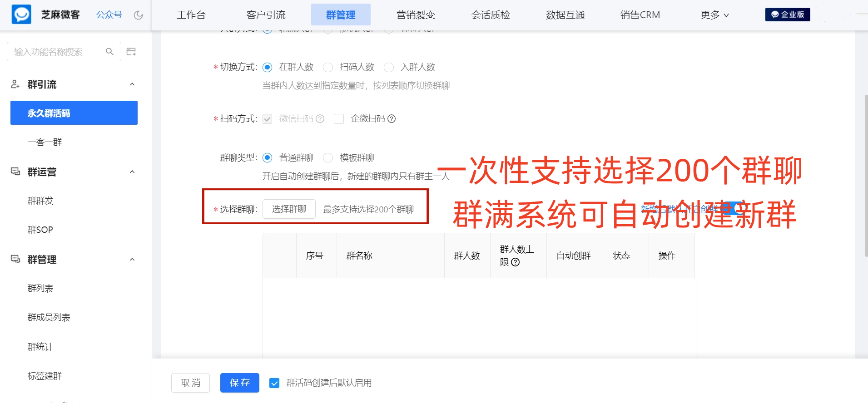This screenshot has height=403, width=868.
Task: Click the 群管理 sidebar section icon
Action: pos(15,259)
